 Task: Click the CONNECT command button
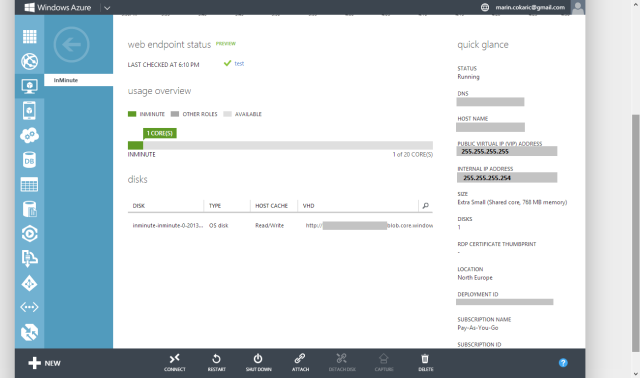(175, 362)
